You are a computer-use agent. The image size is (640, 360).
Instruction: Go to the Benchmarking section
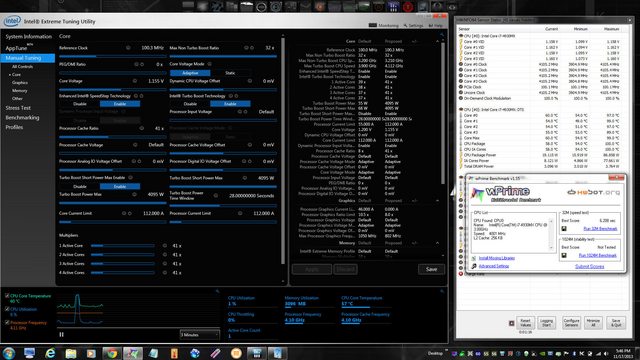(x=22, y=118)
